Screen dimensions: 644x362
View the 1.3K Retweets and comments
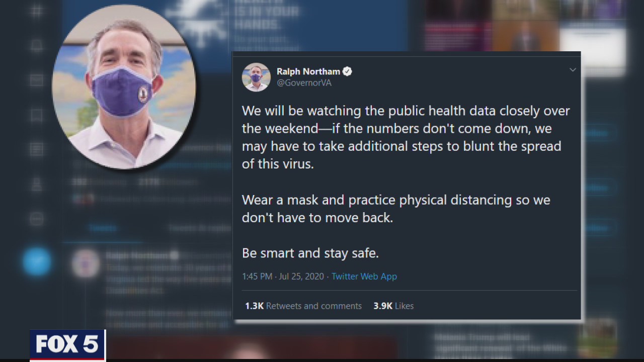click(303, 306)
